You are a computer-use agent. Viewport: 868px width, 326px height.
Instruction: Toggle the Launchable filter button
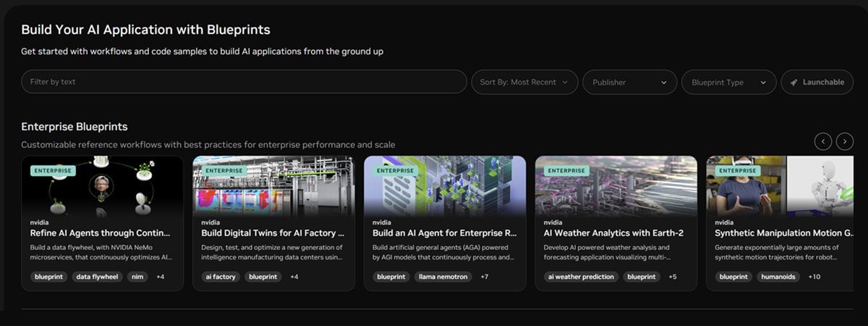[817, 82]
